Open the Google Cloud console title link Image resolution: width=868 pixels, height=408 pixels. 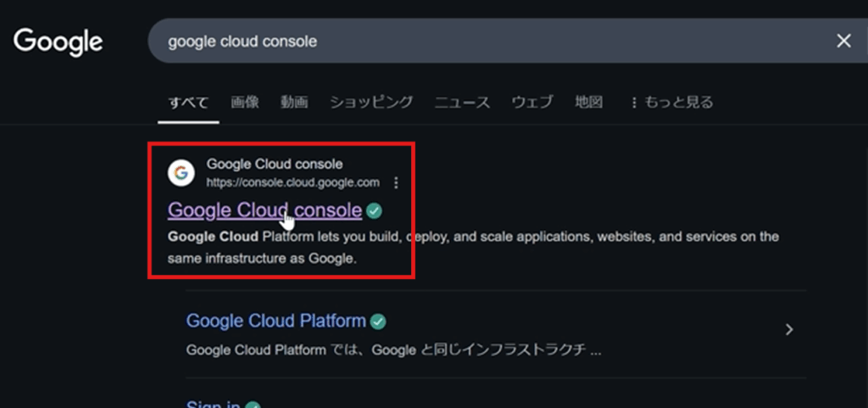[x=264, y=210]
